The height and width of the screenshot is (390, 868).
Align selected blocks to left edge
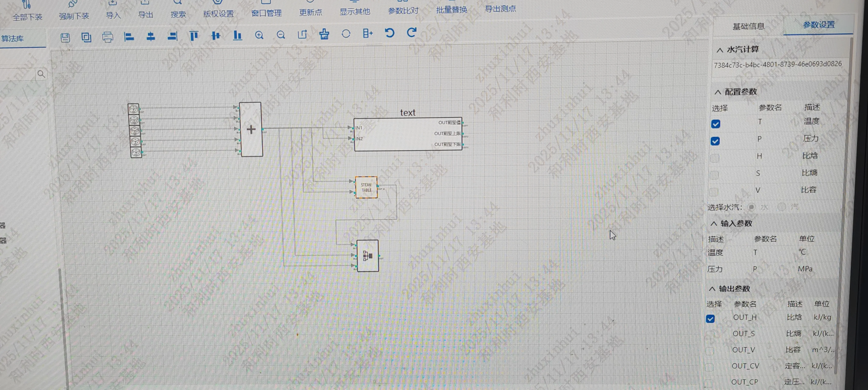(x=129, y=36)
